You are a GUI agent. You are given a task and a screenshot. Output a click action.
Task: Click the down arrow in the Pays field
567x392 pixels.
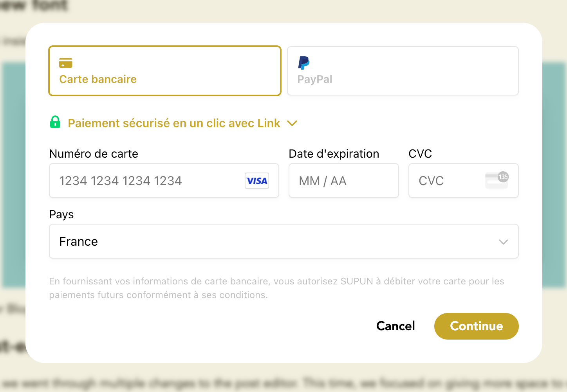[504, 242]
